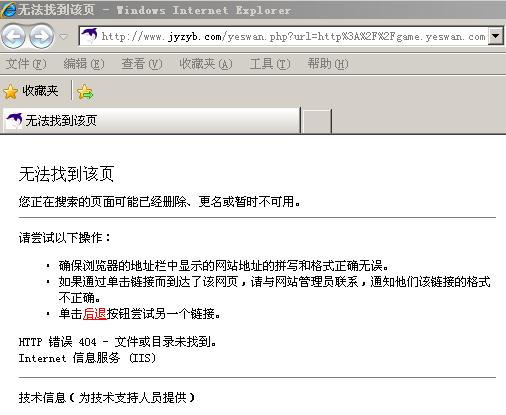
Task: Click into the address bar URL field
Action: (293, 36)
